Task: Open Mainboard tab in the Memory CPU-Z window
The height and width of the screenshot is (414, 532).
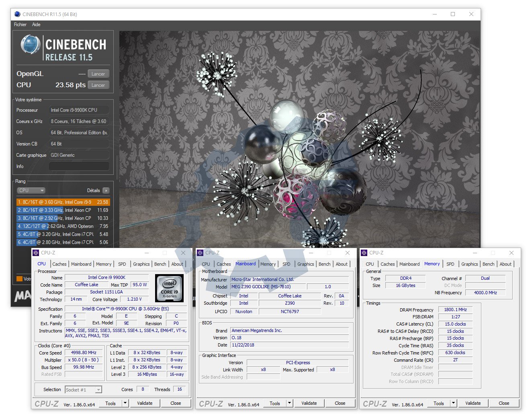Action: [409, 264]
